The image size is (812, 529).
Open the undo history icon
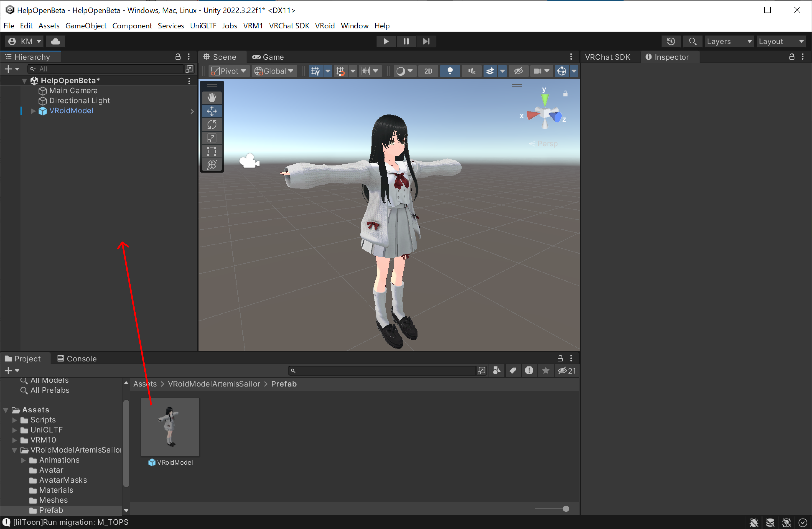(671, 41)
